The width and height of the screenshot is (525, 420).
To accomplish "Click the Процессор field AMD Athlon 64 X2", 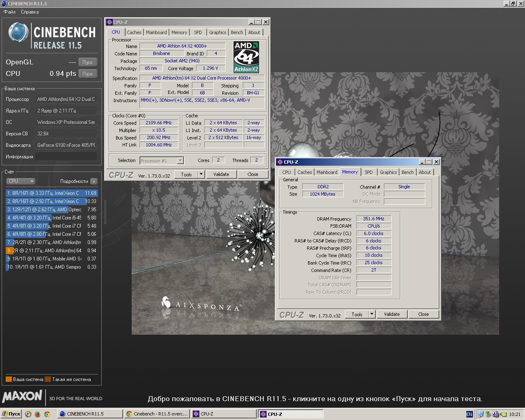I will [x=66, y=99].
